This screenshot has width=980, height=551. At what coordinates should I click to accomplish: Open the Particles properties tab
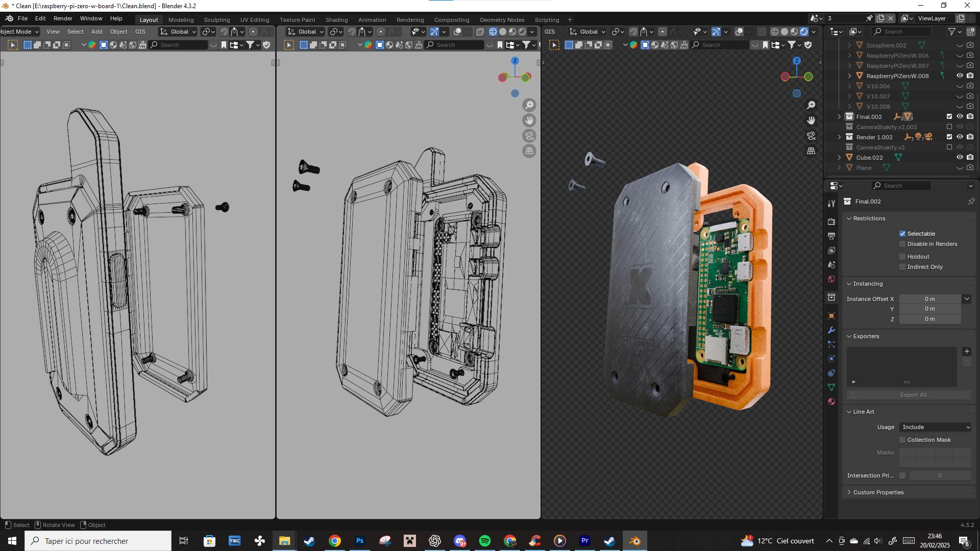point(831,344)
